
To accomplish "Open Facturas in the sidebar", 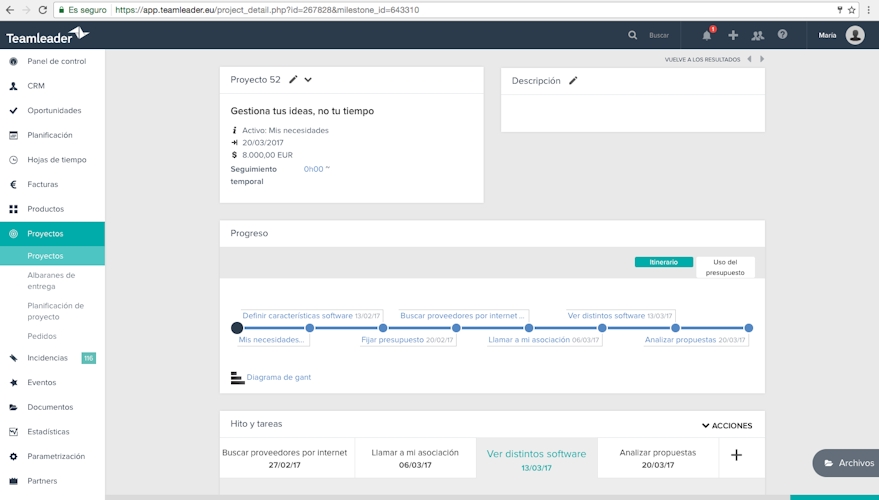I will [42, 184].
